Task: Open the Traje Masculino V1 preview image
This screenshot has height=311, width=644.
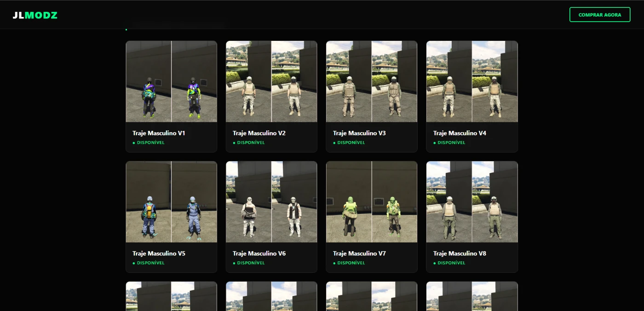Action: coord(171,81)
